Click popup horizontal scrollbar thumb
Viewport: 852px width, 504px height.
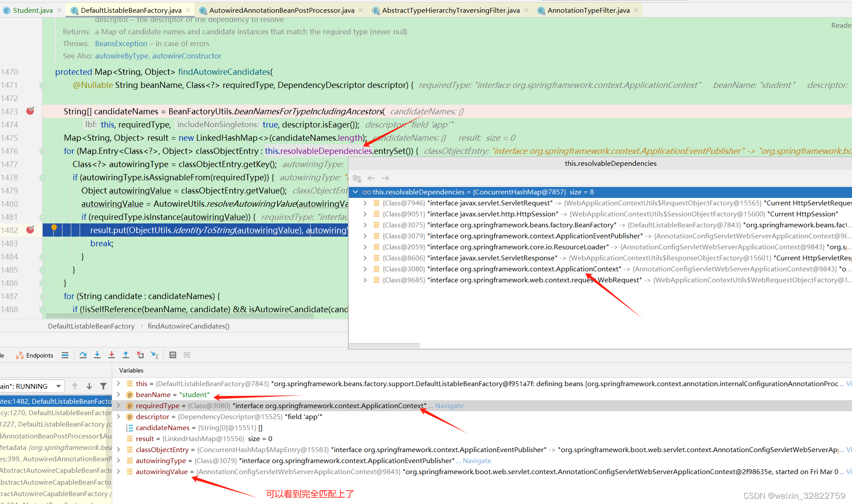coord(384,346)
